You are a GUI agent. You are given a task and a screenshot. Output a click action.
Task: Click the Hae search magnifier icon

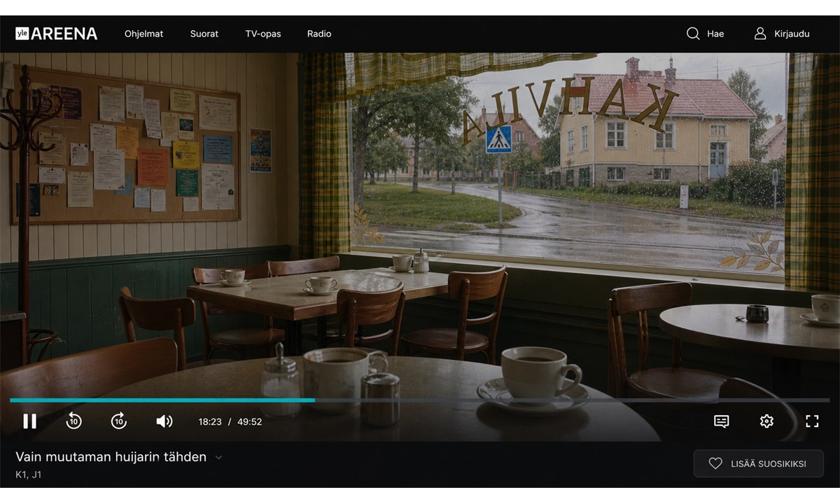[x=693, y=34]
